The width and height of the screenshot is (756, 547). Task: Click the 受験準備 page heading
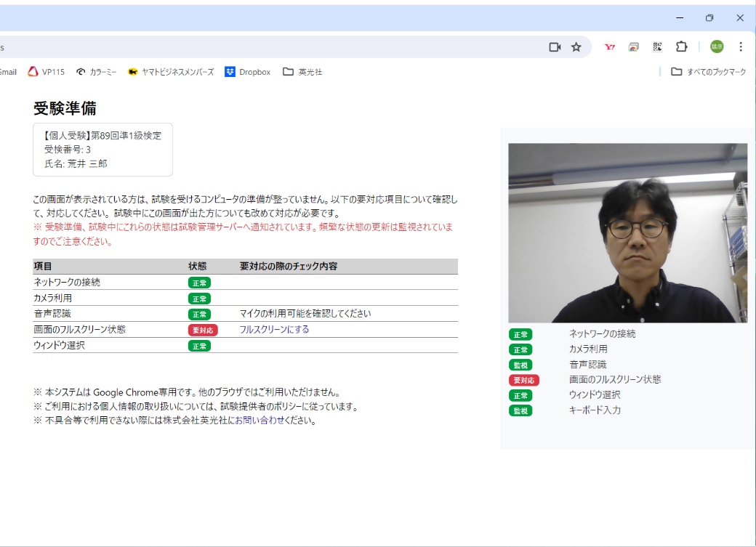pyautogui.click(x=65, y=108)
